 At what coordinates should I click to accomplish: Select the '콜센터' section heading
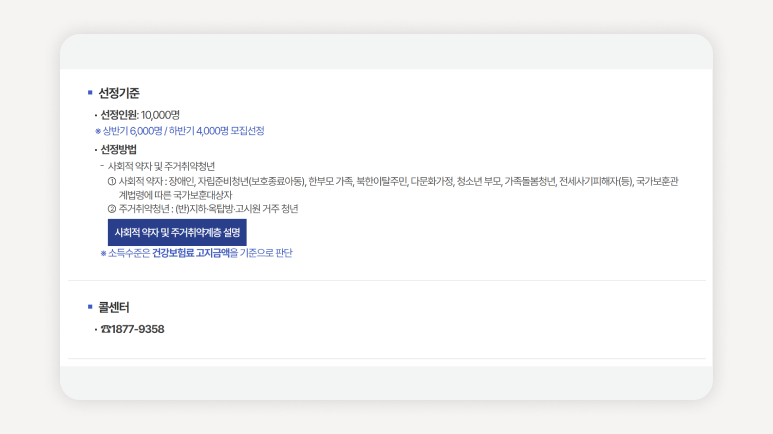[114, 307]
